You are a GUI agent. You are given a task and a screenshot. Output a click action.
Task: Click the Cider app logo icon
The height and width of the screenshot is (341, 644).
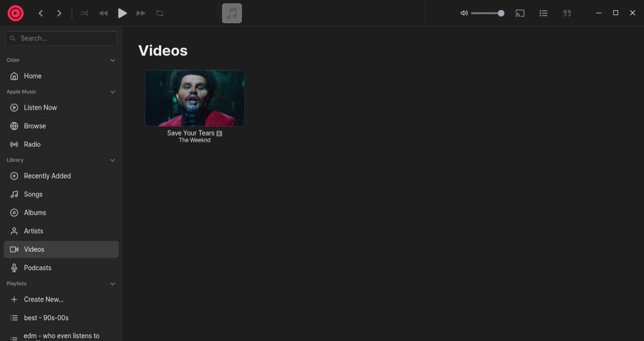coord(16,13)
